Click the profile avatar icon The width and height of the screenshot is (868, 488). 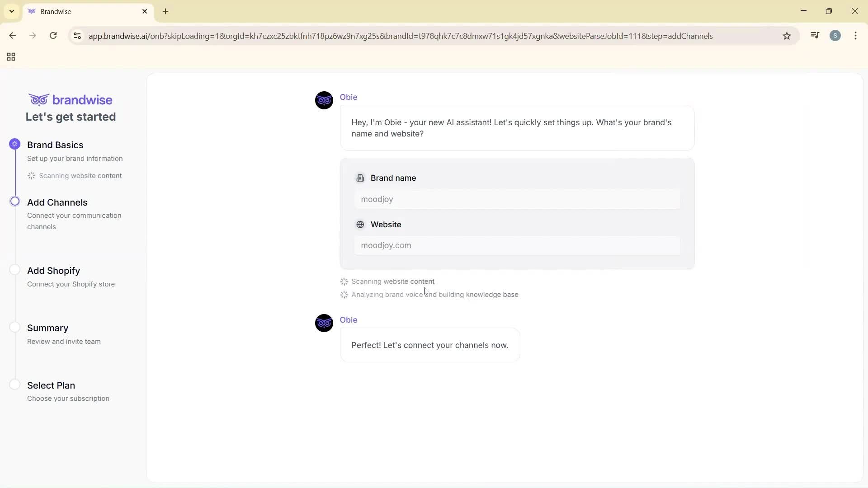pos(835,35)
